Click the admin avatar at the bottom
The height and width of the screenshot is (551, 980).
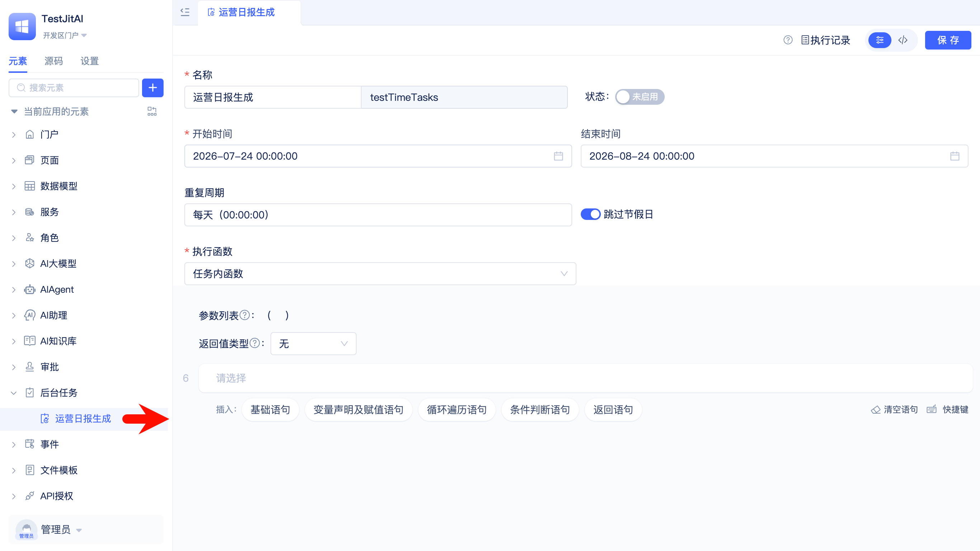point(26,529)
